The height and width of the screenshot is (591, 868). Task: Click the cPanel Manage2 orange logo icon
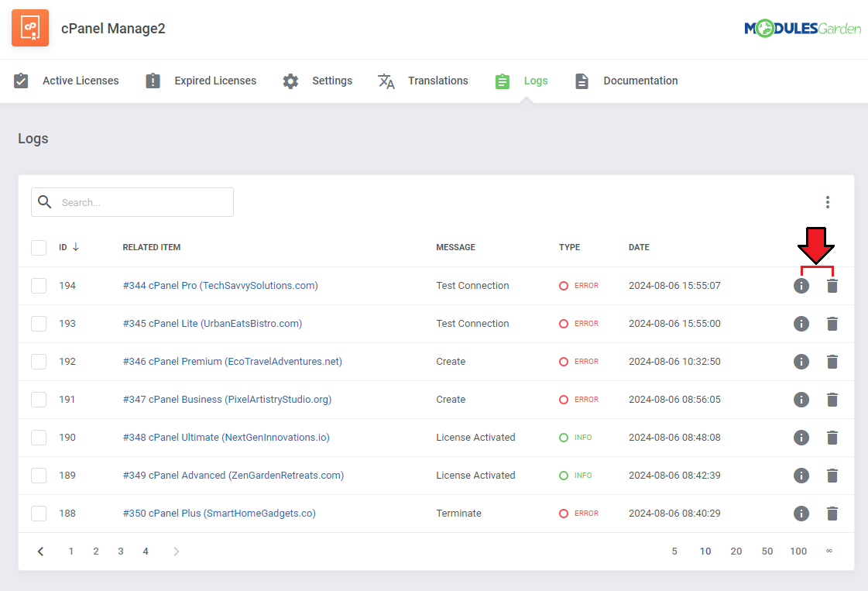30,28
